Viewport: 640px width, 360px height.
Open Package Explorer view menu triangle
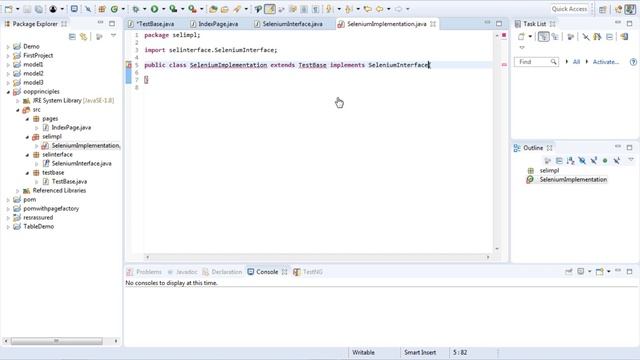coord(113,36)
